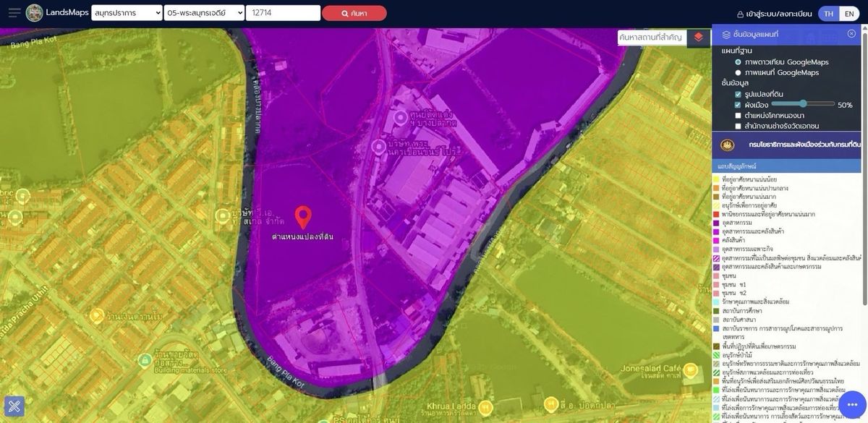Enable the ตำแหน่งโคกหนองนา layer checkbox

(x=738, y=115)
